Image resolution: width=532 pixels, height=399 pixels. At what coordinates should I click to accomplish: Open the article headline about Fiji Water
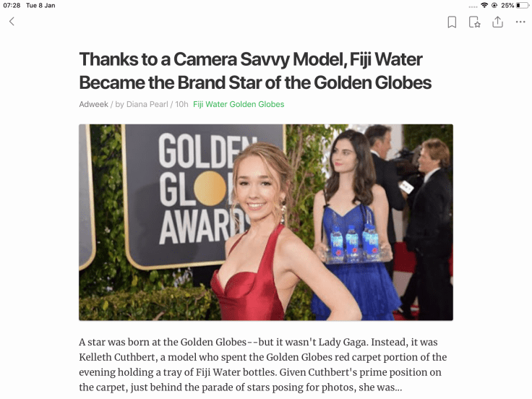pyautogui.click(x=255, y=71)
